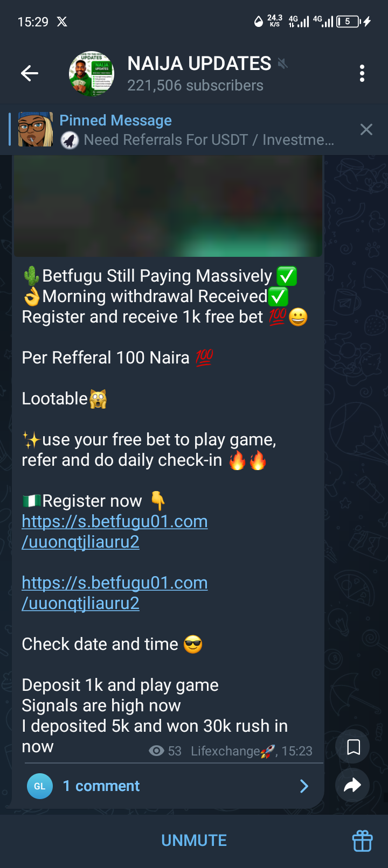
Task: Tap the UNMUTE button
Action: click(194, 841)
